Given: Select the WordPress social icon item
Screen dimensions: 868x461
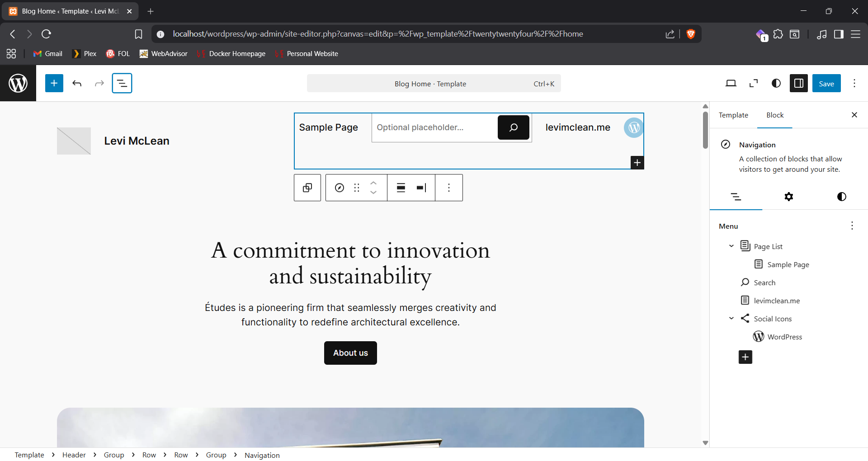Looking at the screenshot, I should (x=784, y=337).
